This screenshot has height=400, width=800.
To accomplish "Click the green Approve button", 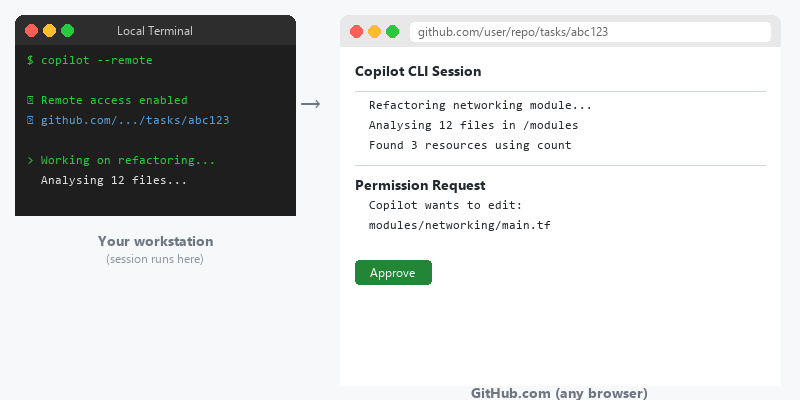I will click(393, 272).
